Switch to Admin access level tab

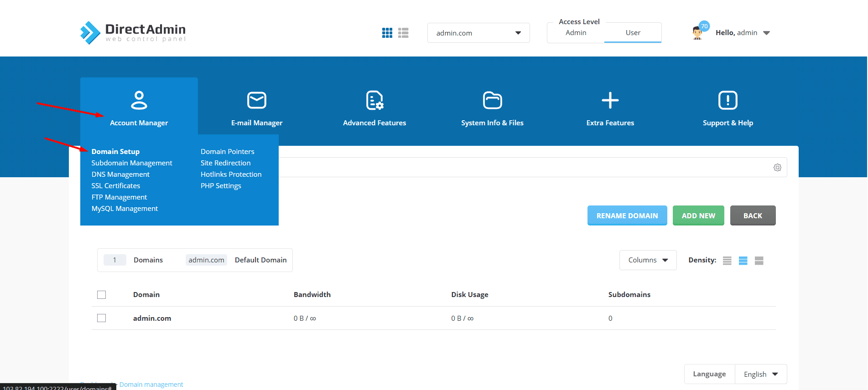click(576, 33)
